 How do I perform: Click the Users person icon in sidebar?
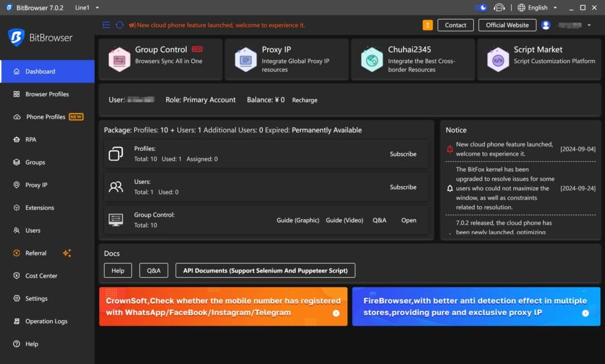click(x=17, y=230)
